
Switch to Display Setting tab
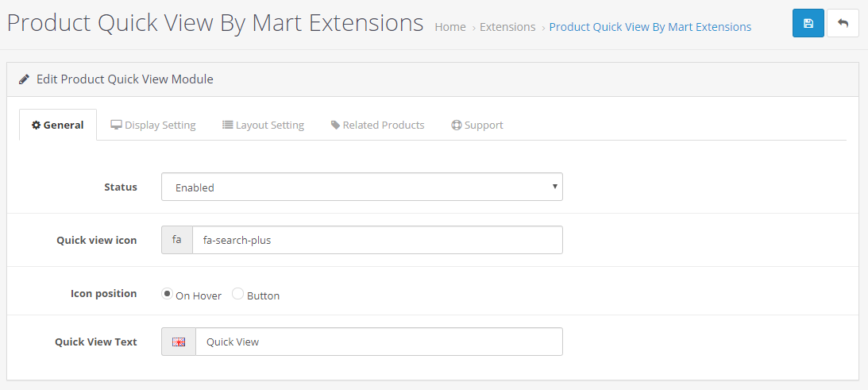[x=159, y=125]
